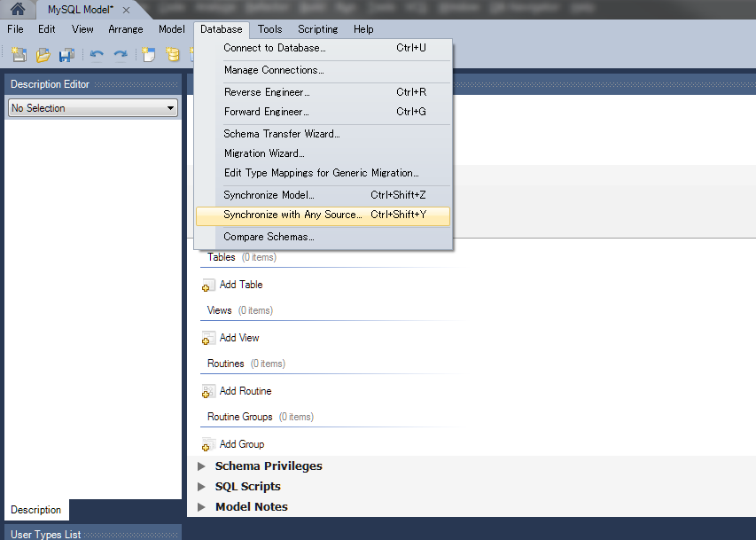Image resolution: width=756 pixels, height=540 pixels.
Task: Open the Model menu
Action: 172,29
